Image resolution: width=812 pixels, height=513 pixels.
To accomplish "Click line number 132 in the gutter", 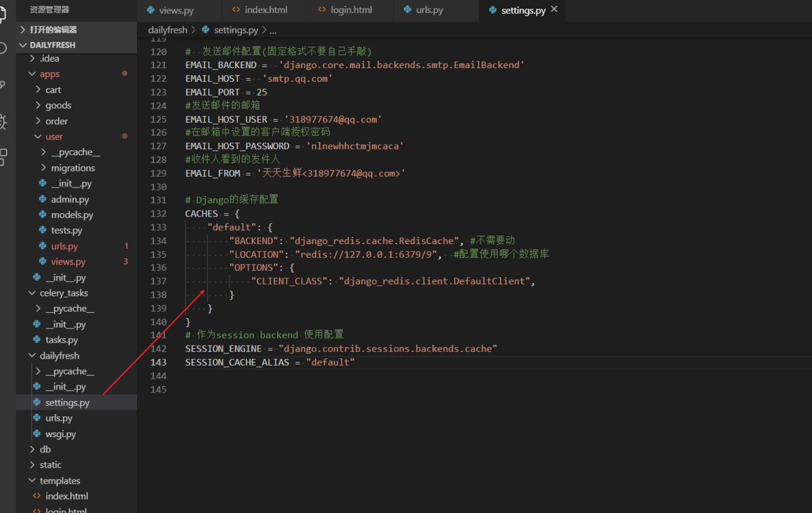I will pos(158,214).
